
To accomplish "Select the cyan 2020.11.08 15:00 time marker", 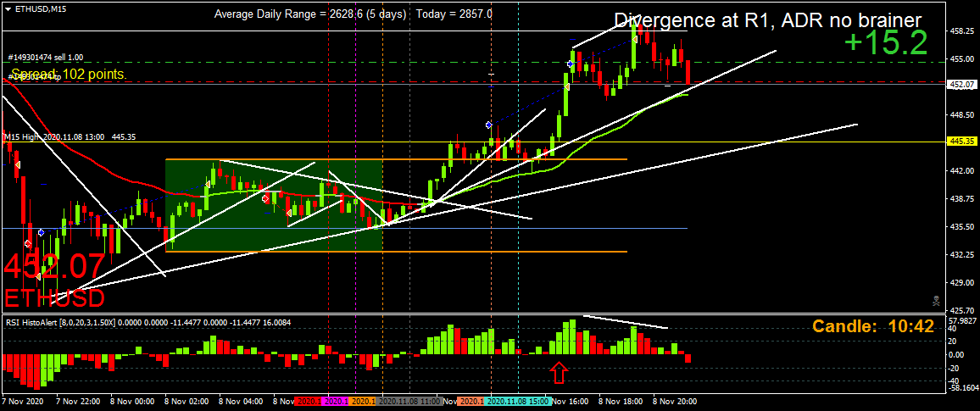I will pyautogui.click(x=519, y=402).
